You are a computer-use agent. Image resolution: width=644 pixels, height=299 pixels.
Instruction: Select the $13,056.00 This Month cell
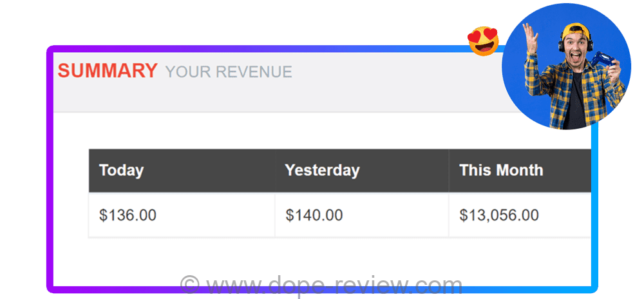point(499,215)
